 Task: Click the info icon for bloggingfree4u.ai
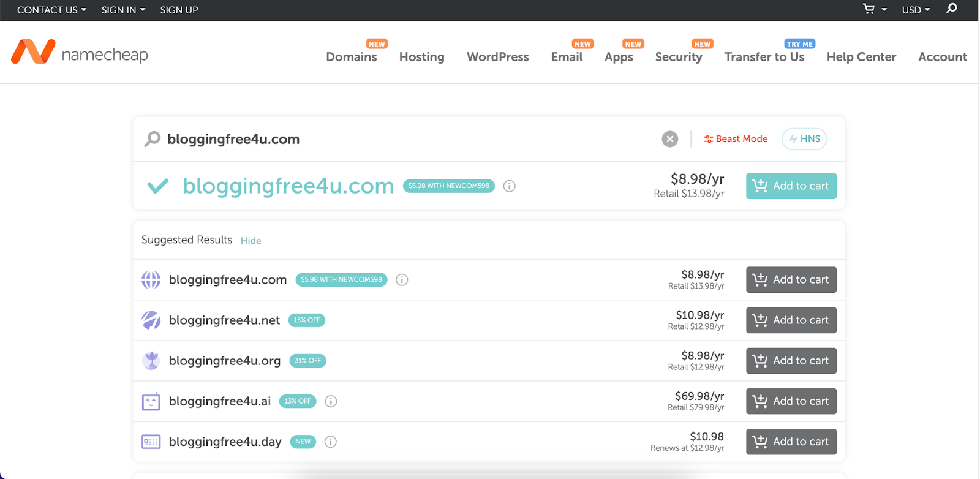331,401
